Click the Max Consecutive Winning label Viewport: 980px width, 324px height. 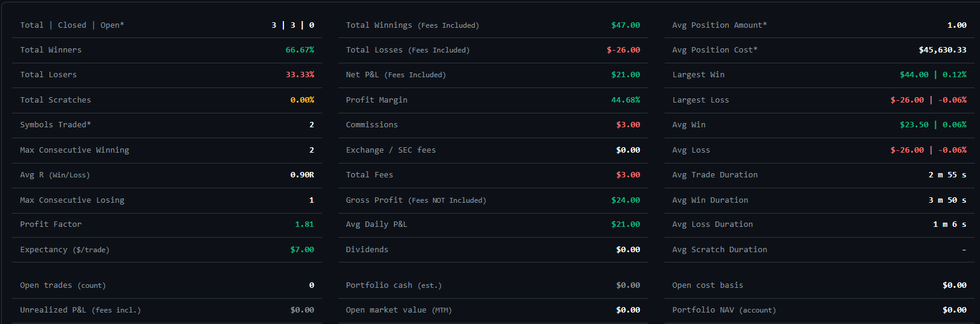pos(75,150)
